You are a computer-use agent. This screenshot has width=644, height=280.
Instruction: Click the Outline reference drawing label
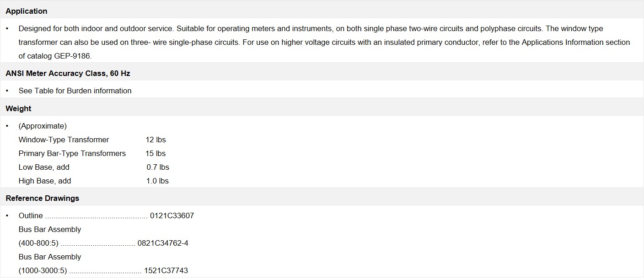point(31,215)
